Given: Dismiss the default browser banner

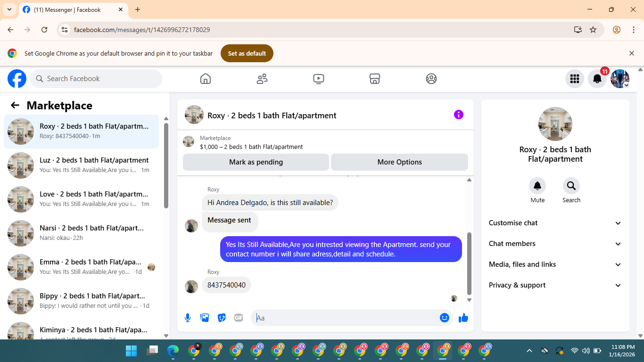Looking at the screenshot, I should (632, 53).
